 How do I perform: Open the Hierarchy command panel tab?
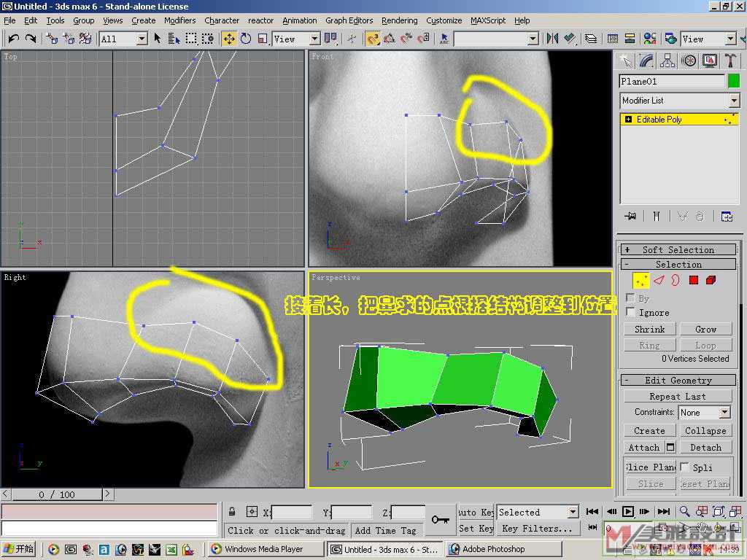667,61
